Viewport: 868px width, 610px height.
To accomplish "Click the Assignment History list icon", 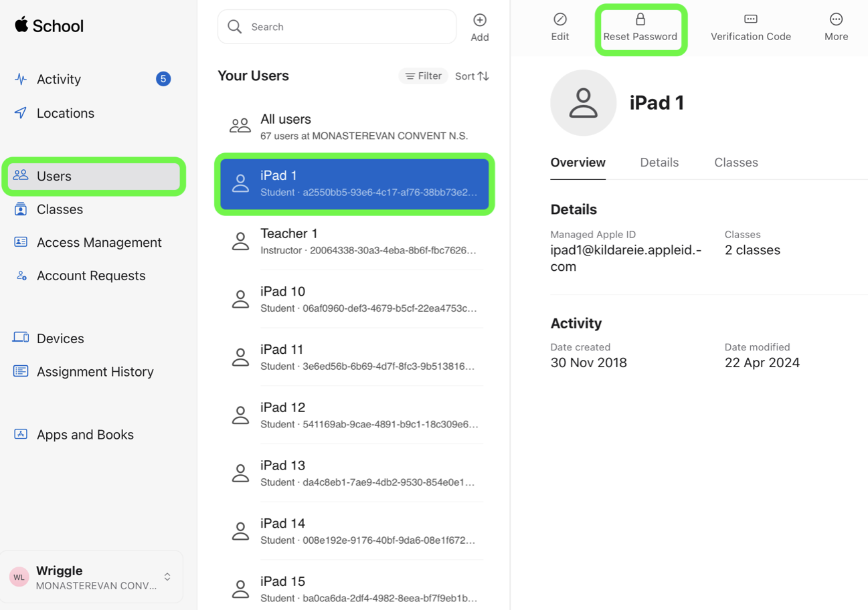I will tap(21, 371).
